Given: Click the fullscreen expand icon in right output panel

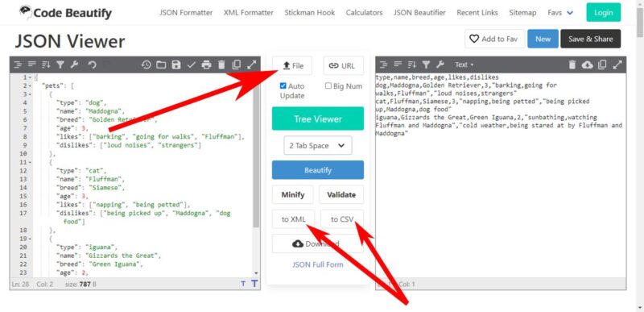Looking at the screenshot, I should click(x=617, y=64).
